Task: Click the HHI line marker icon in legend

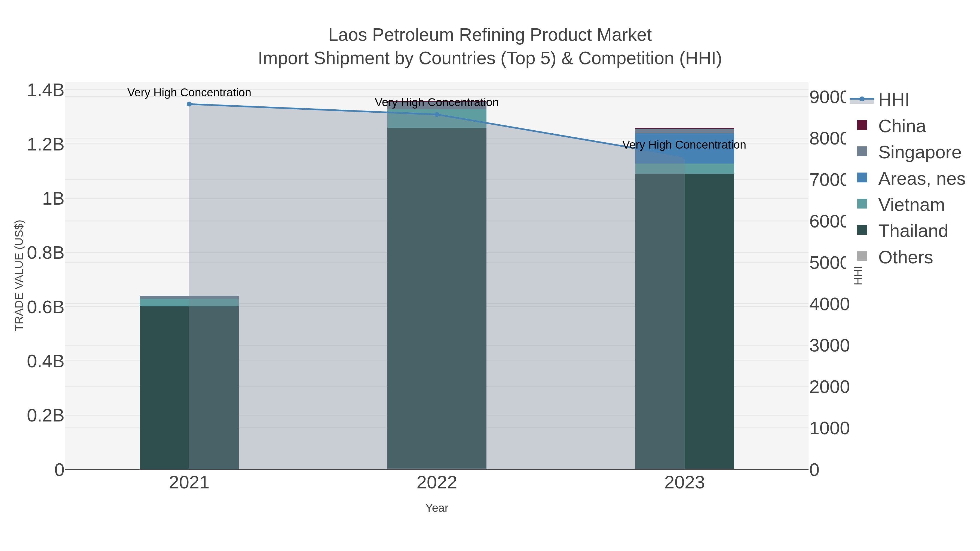Action: click(862, 99)
